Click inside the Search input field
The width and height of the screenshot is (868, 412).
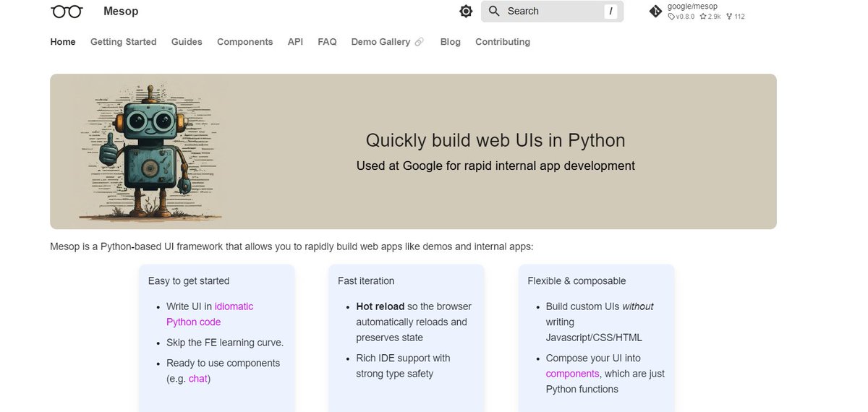[552, 11]
